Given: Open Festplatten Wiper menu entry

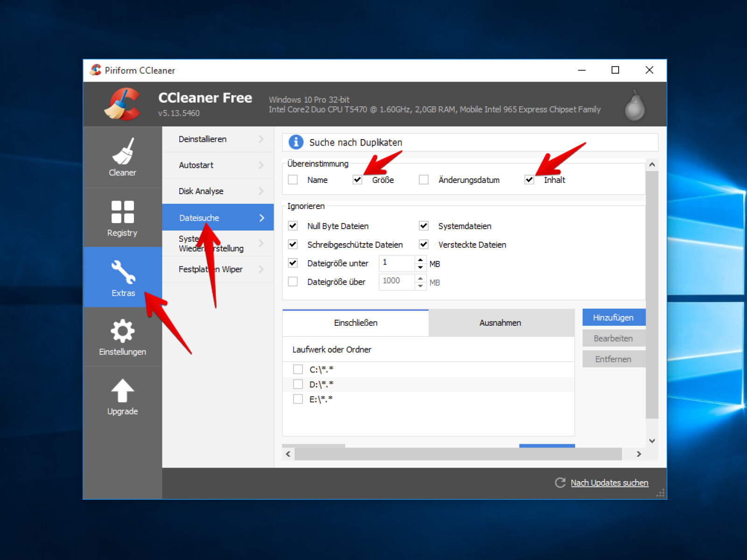Looking at the screenshot, I should pos(218,269).
